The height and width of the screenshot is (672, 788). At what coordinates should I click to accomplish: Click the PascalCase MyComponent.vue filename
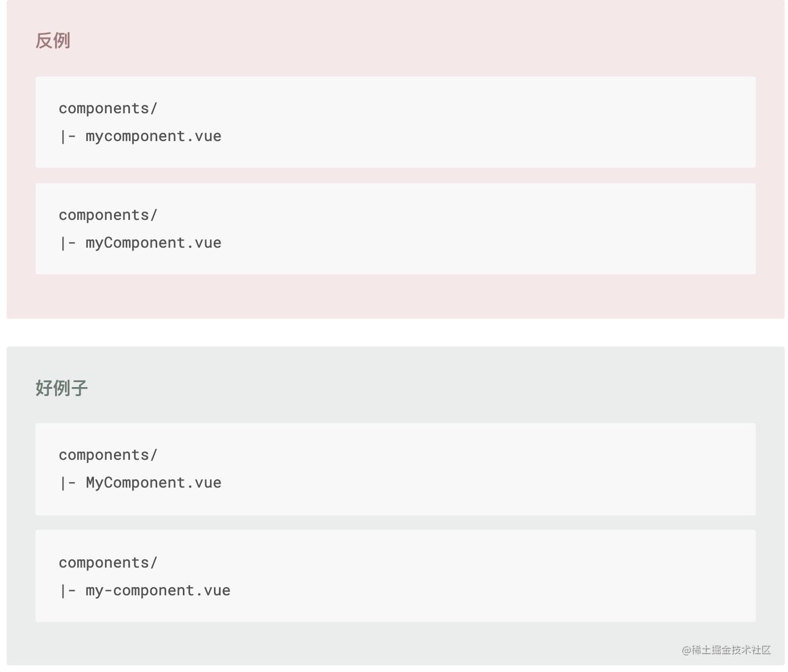(153, 483)
